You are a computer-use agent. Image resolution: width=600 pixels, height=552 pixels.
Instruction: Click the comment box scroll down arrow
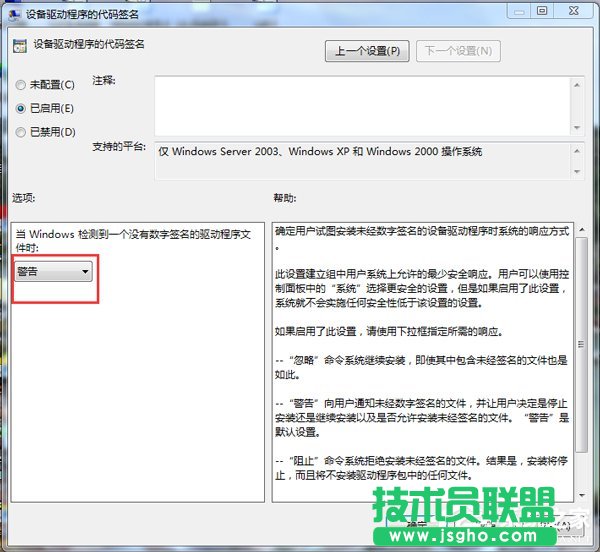pyautogui.click(x=577, y=128)
